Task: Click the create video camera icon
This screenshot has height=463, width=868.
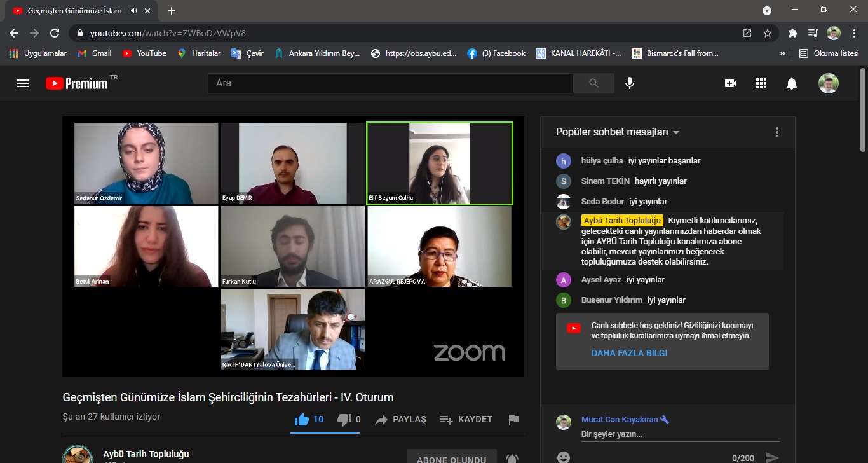Action: coord(731,83)
